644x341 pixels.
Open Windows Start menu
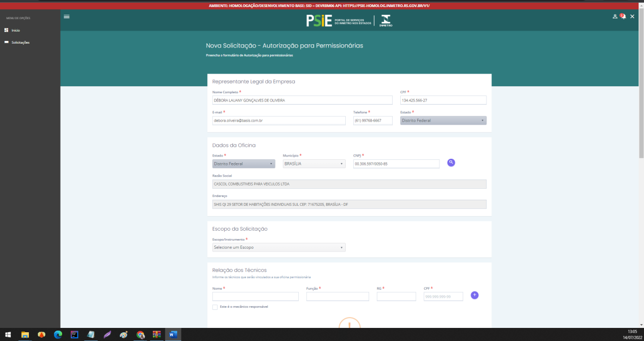8,334
